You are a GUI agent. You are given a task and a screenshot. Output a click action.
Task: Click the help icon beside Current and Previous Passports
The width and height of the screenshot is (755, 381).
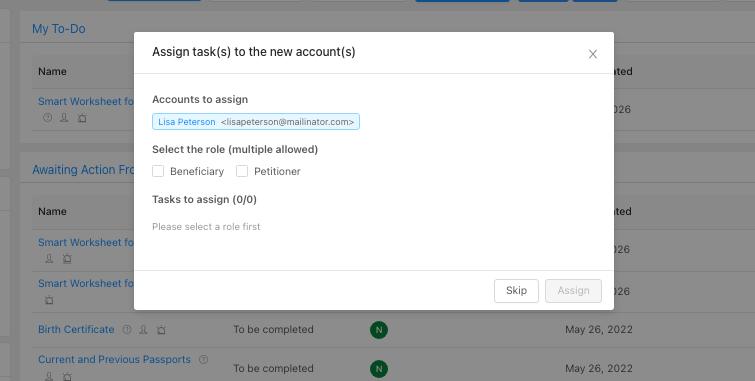tap(204, 359)
